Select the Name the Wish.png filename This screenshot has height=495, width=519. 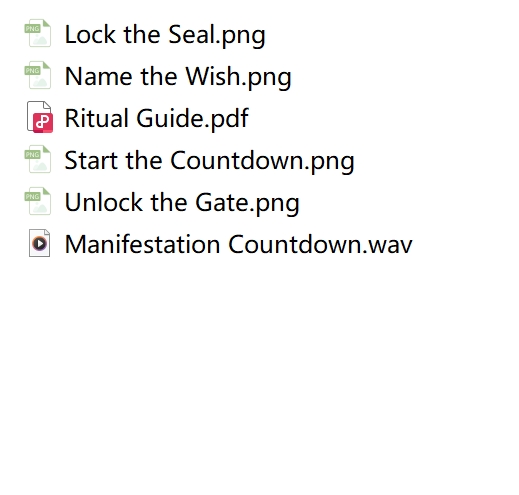click(x=178, y=77)
